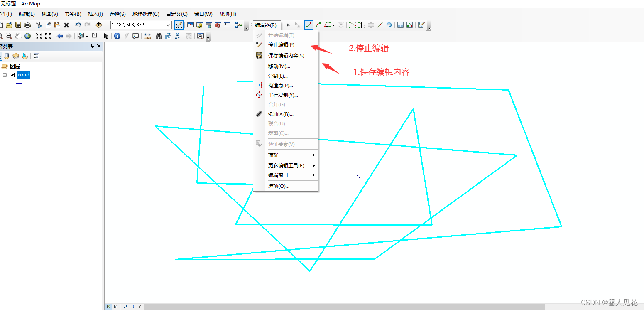This screenshot has width=644, height=310.
Task: Select the Zoom Out magnifier tool
Action: 9,36
